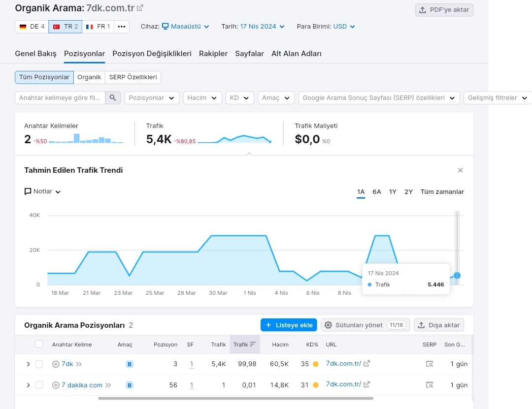Image resolution: width=532 pixels, height=409 pixels.
Task: Select the DE 4 database flag
Action: click(x=32, y=27)
